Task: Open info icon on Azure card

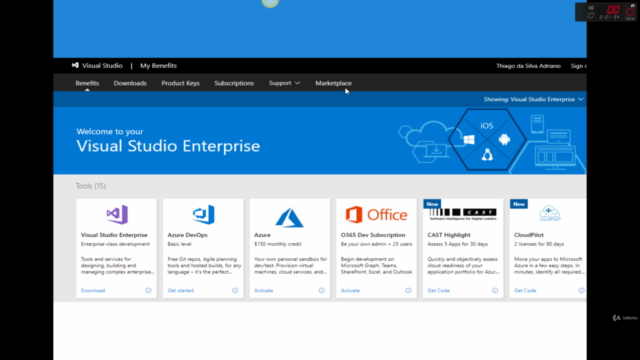Action: coord(322,290)
